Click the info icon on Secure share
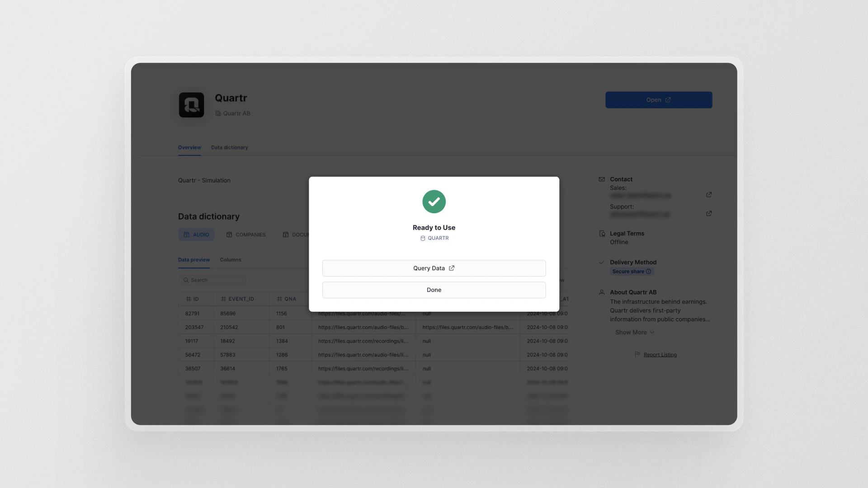 pyautogui.click(x=648, y=272)
